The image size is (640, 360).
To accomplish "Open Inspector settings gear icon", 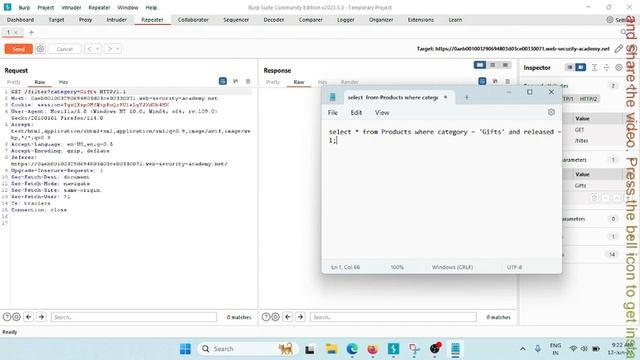I will point(619,67).
